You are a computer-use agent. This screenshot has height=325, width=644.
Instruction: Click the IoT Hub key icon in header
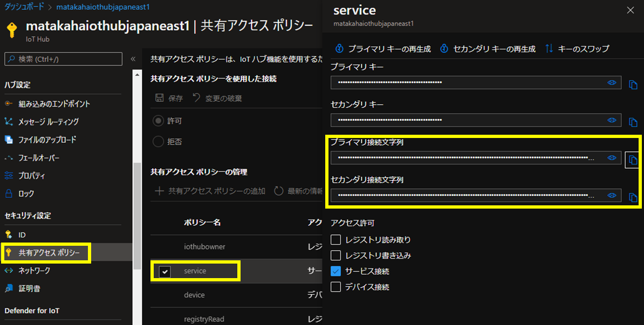(12, 30)
